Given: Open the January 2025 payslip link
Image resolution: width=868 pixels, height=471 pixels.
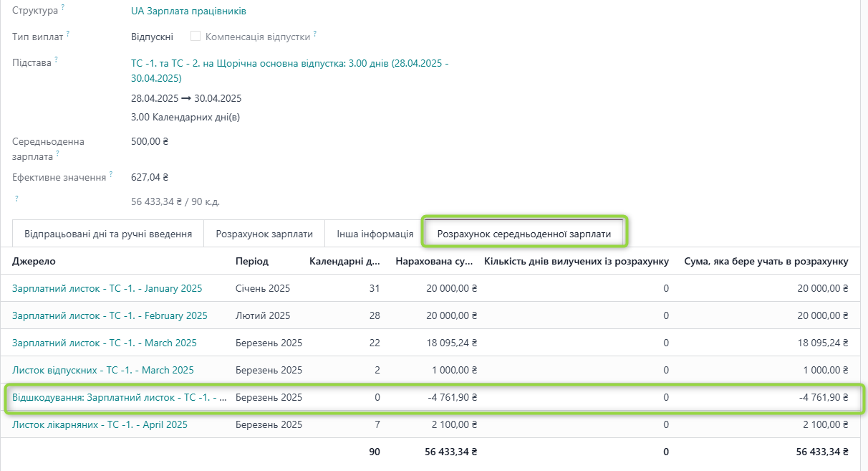Looking at the screenshot, I should click(107, 288).
